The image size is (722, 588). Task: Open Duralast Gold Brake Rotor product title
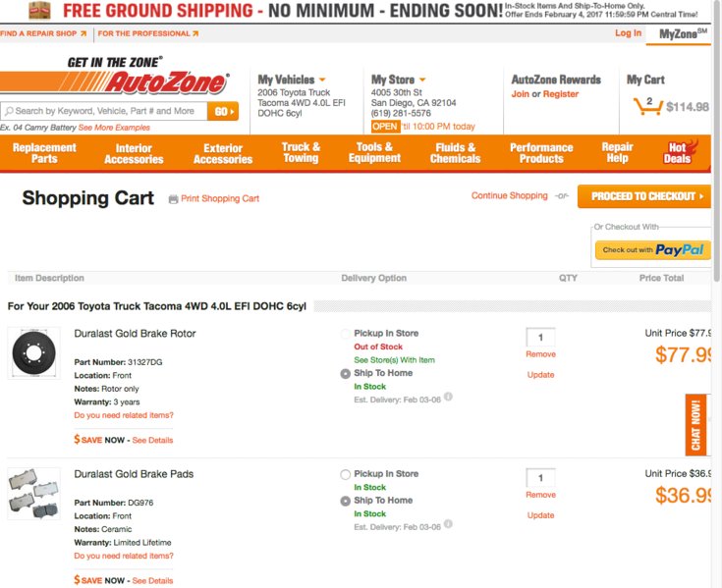tap(135, 334)
